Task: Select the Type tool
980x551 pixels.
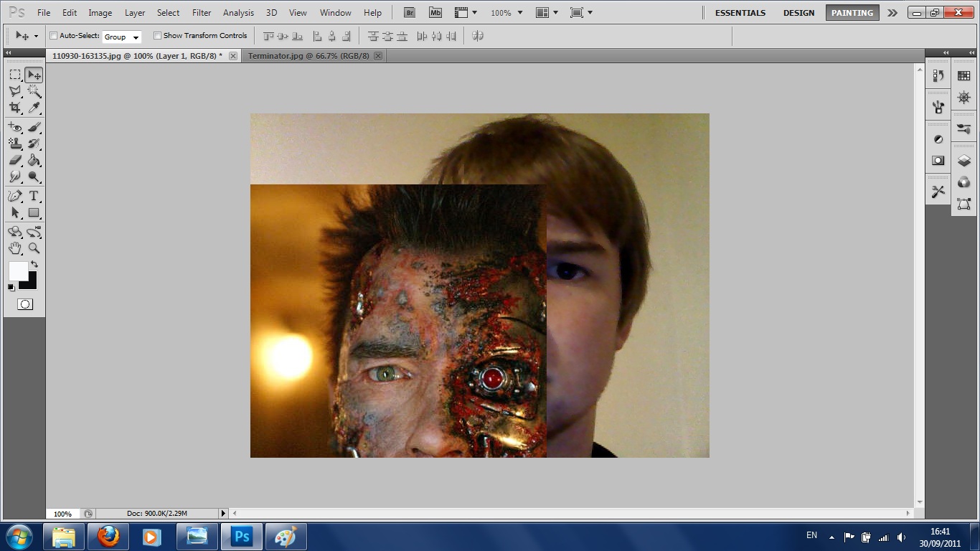Action: pyautogui.click(x=34, y=196)
